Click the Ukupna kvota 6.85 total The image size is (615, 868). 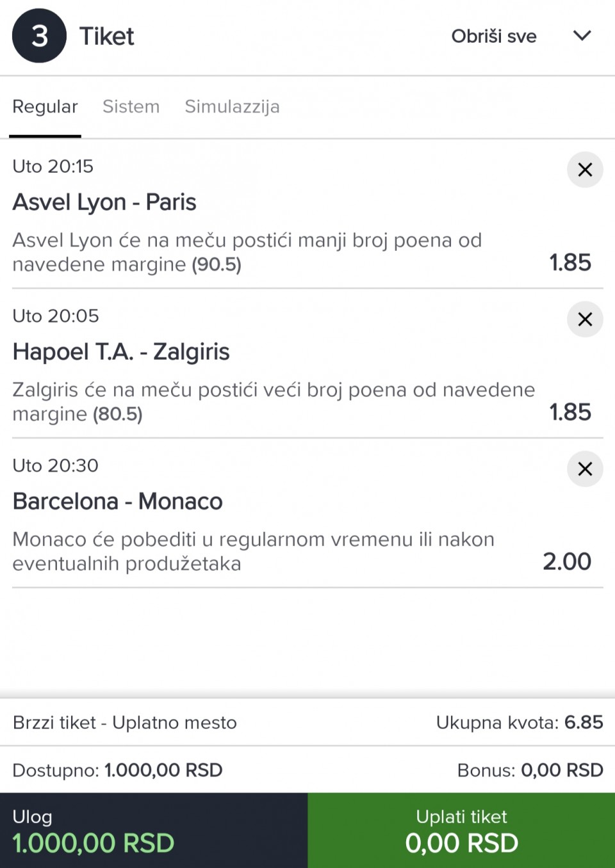pos(519,723)
